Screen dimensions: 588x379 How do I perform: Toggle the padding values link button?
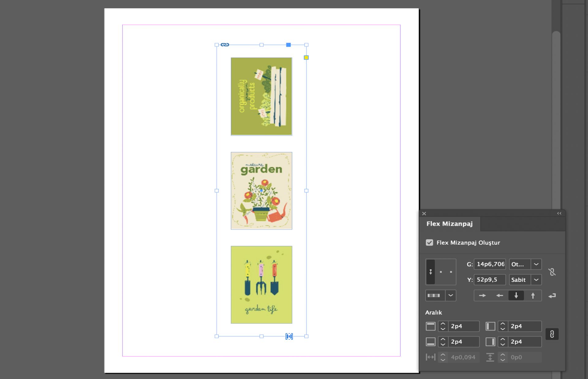[x=552, y=334]
